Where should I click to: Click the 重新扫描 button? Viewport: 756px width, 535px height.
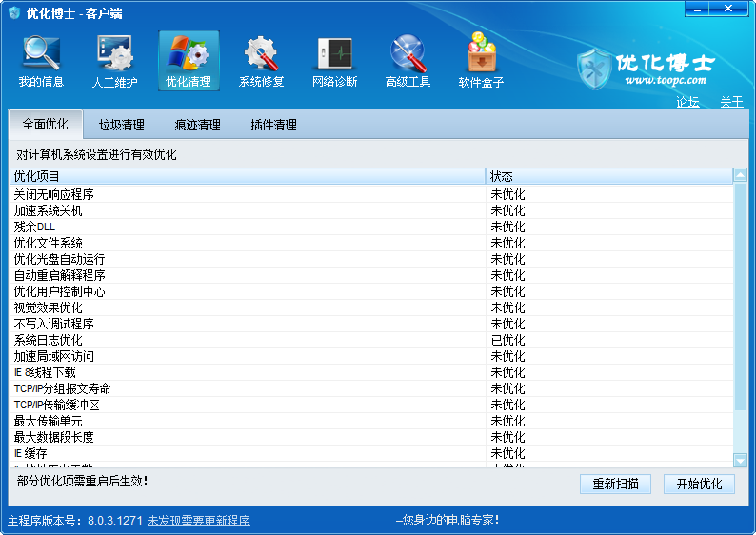pos(615,484)
